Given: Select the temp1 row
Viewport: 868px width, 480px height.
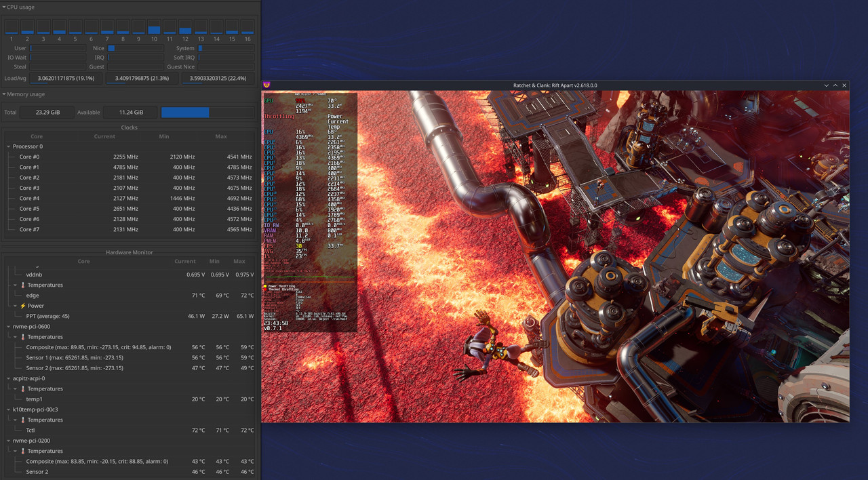Looking at the screenshot, I should pyautogui.click(x=130, y=399).
